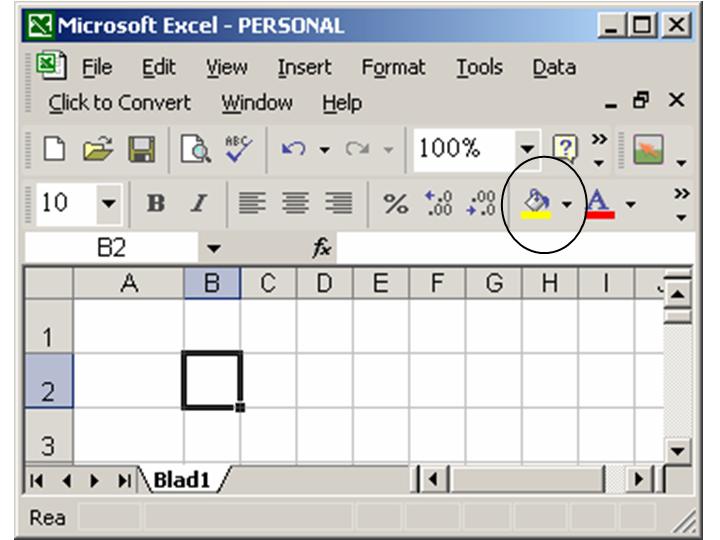Screen dimensions: 720x540
Task: Open the Zoom 100% dropdown
Action: 527,149
